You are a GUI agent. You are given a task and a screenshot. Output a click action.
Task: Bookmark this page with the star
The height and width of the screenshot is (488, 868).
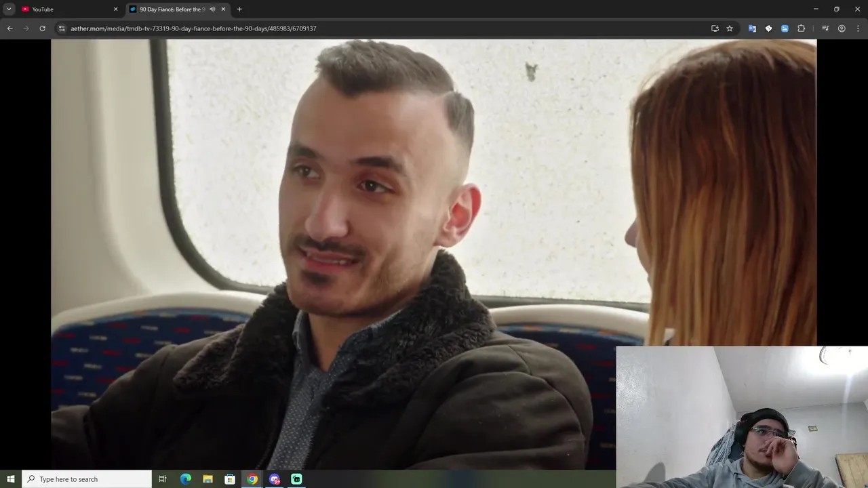730,28
